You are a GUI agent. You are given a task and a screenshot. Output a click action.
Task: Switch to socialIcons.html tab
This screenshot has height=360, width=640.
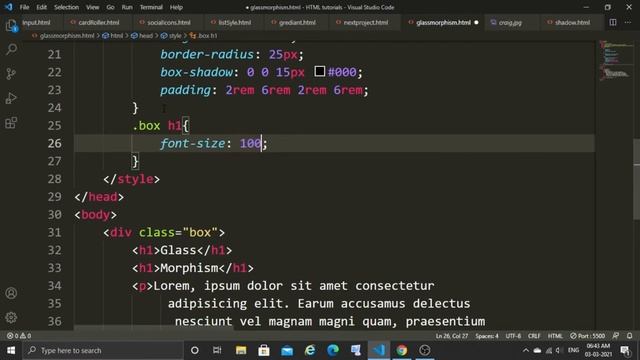(169, 22)
